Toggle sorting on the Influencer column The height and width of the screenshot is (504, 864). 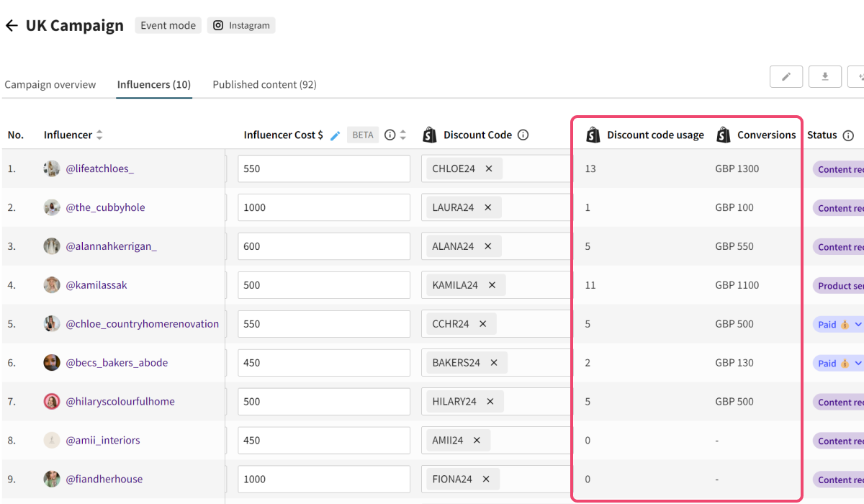pyautogui.click(x=99, y=135)
